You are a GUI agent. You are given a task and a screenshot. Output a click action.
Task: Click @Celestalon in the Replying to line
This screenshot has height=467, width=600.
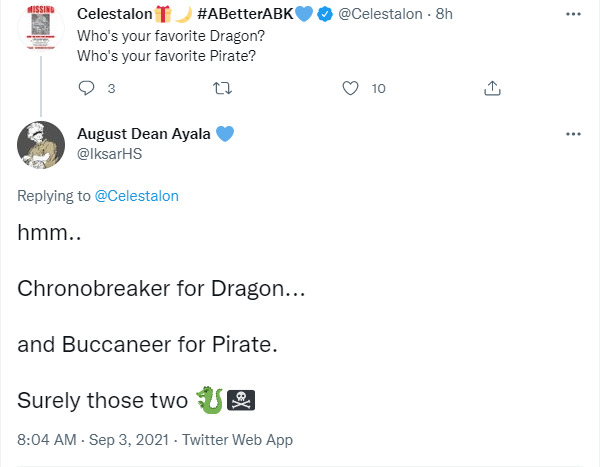pos(136,196)
